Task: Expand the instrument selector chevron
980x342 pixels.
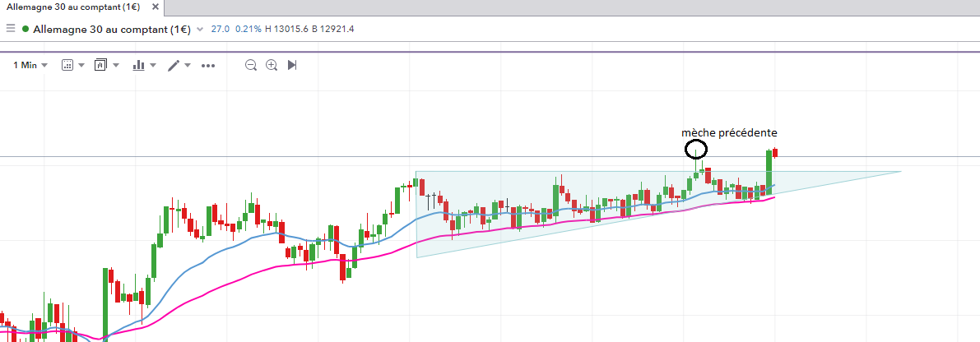Action: [x=200, y=30]
